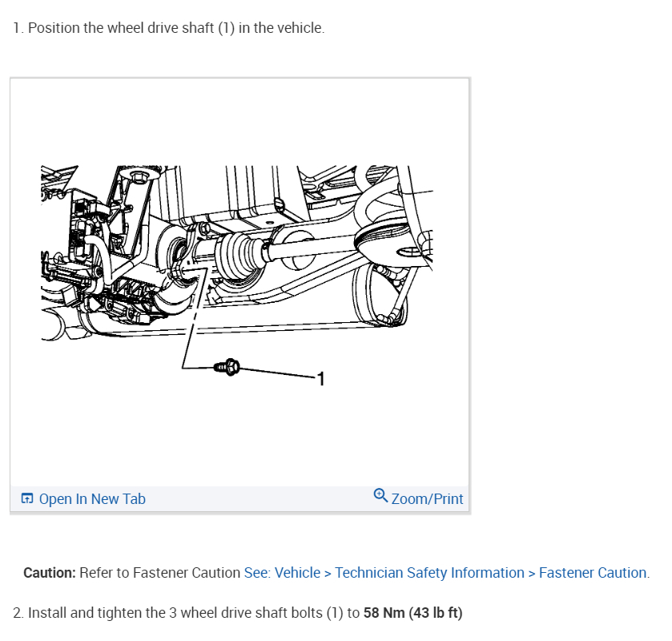Click the 'See: Vehicle' portion of link
Viewport: 672px width, 641px height.
[282, 572]
